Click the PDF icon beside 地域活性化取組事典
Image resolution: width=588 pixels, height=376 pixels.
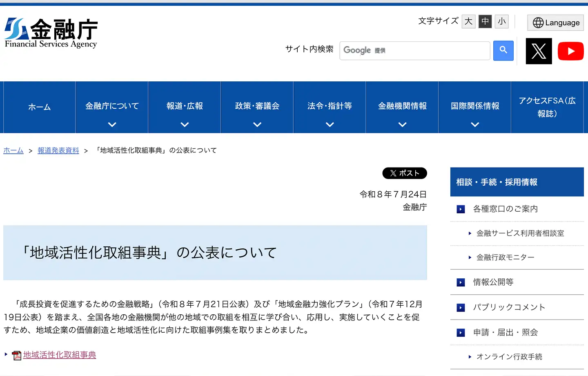(17, 356)
